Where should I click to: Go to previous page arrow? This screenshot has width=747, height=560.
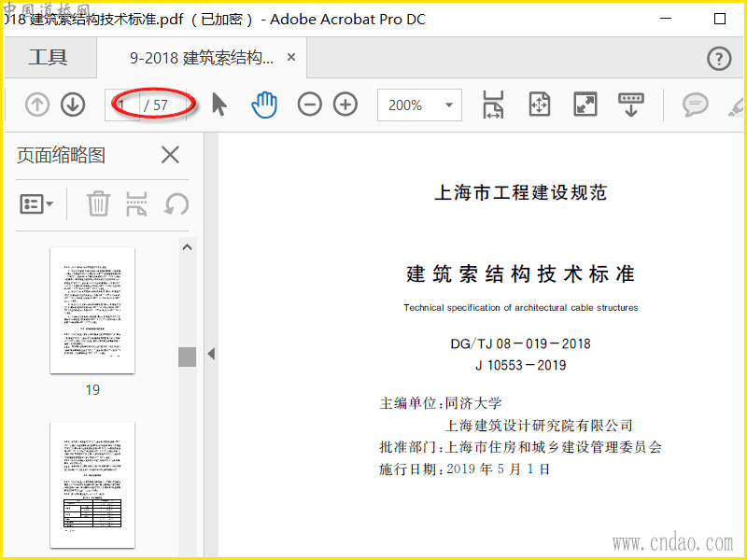[x=37, y=105]
